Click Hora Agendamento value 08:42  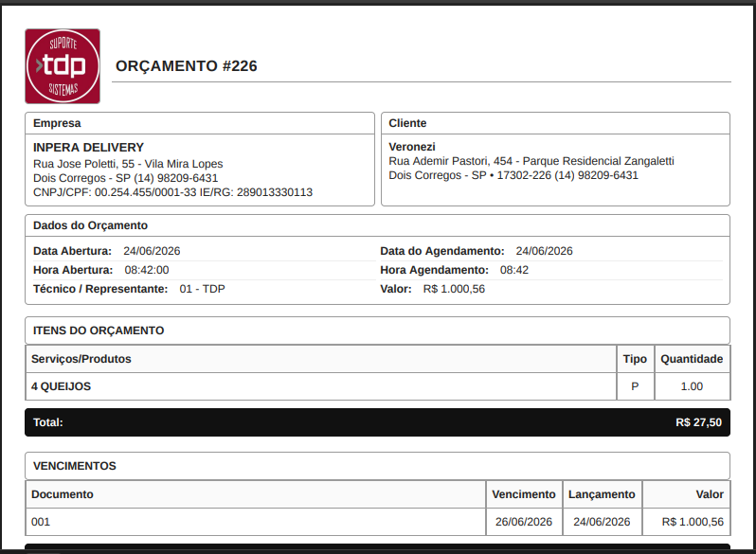[514, 270]
